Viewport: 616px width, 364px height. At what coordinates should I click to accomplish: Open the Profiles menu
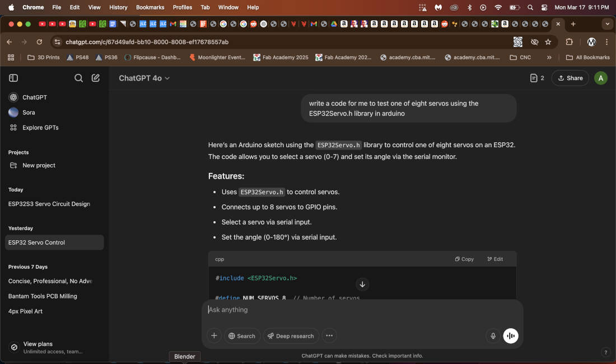(183, 7)
